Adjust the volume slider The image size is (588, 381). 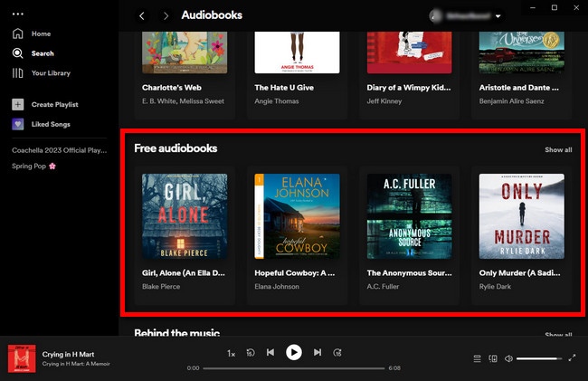pos(539,359)
